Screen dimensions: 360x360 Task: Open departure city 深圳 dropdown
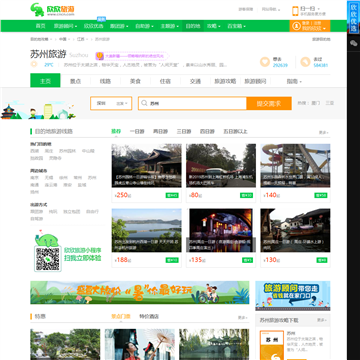coord(111,103)
